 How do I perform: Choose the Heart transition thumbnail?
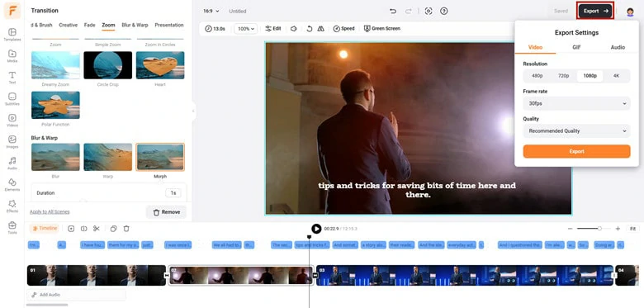160,65
